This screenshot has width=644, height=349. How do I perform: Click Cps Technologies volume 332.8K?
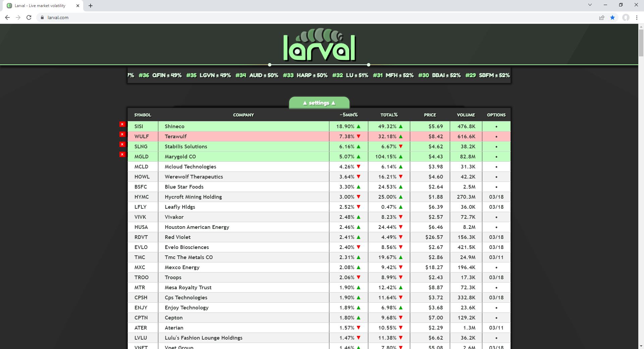click(467, 298)
